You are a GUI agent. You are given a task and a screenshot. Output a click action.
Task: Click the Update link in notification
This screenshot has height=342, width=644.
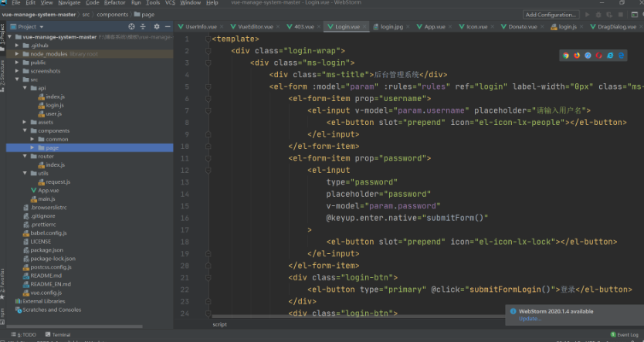click(530, 319)
